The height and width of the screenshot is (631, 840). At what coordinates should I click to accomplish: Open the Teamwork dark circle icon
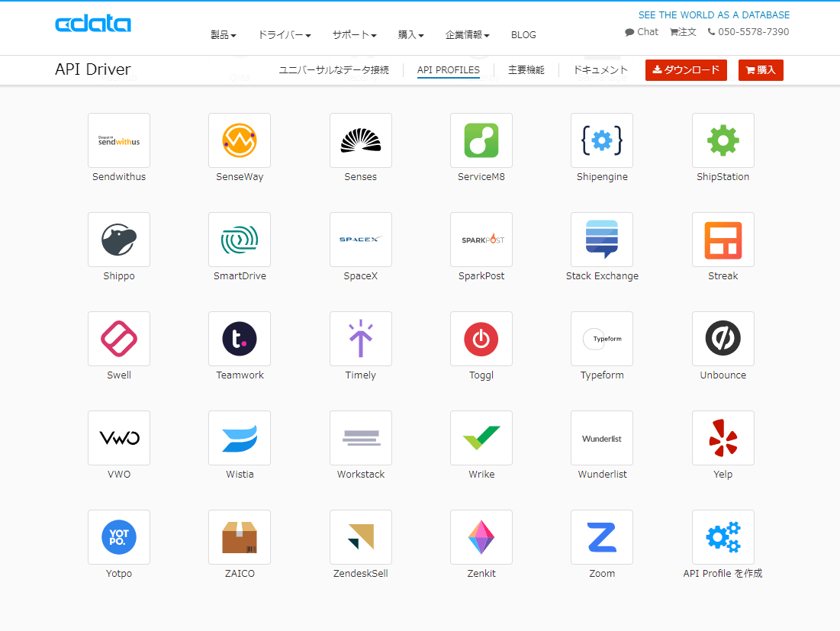[x=240, y=339]
